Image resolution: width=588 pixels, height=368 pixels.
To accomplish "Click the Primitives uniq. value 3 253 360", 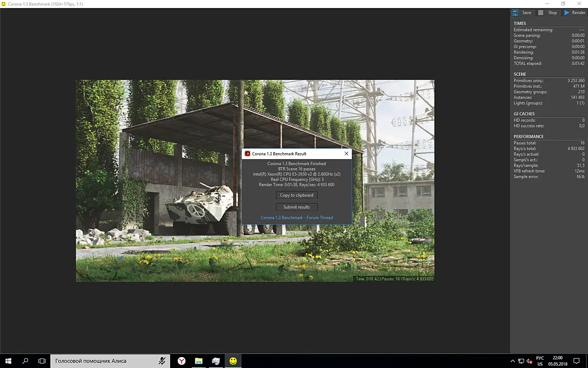I will [576, 81].
